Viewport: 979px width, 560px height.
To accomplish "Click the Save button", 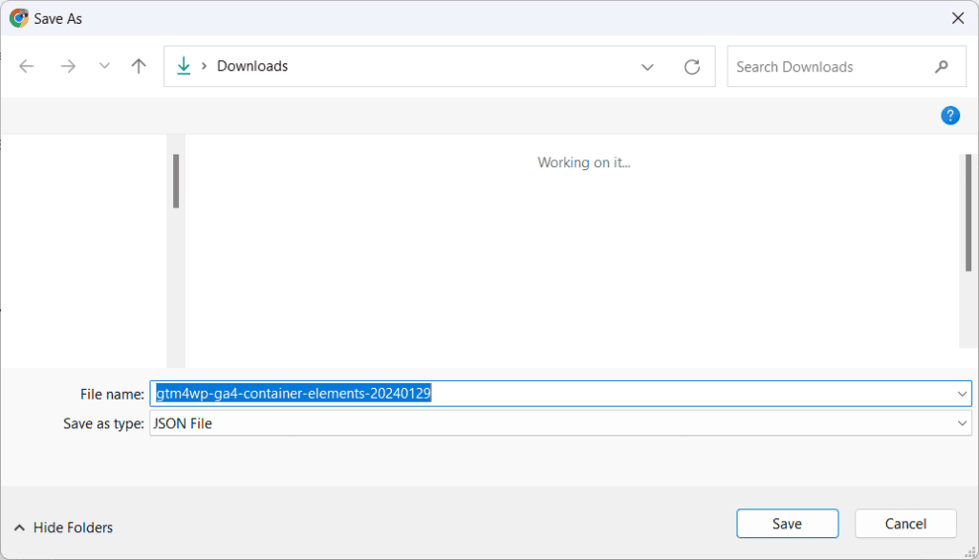I will (788, 524).
